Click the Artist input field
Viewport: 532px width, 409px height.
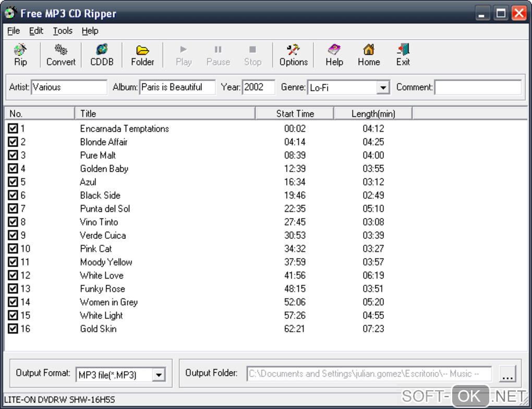point(69,87)
